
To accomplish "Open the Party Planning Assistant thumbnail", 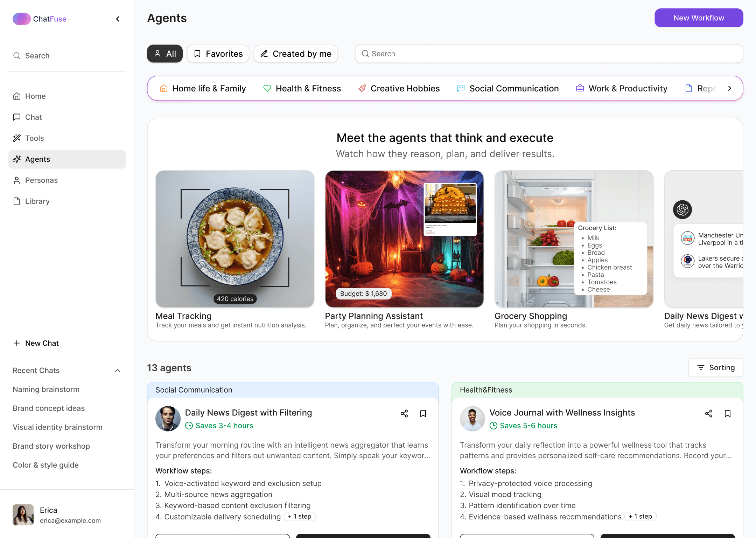I will 404,239.
